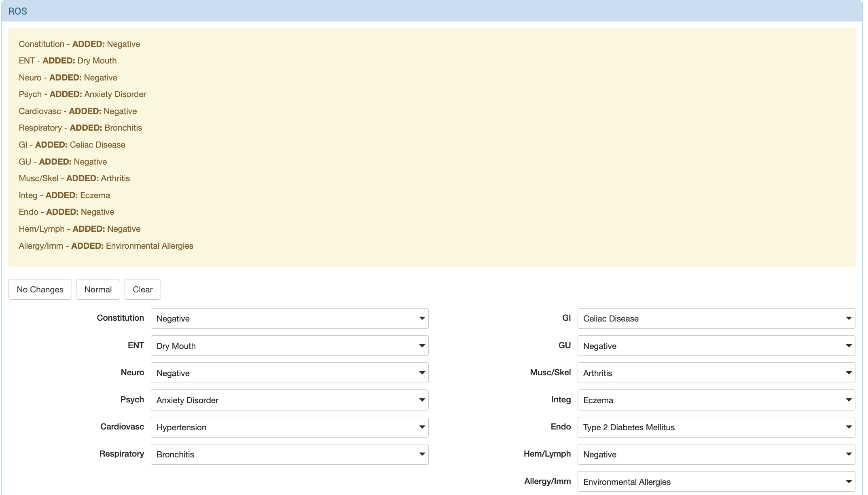Viewport: 868px width, 495px height.
Task: Change the Psych Anxiety Disorder selection
Action: click(289, 400)
